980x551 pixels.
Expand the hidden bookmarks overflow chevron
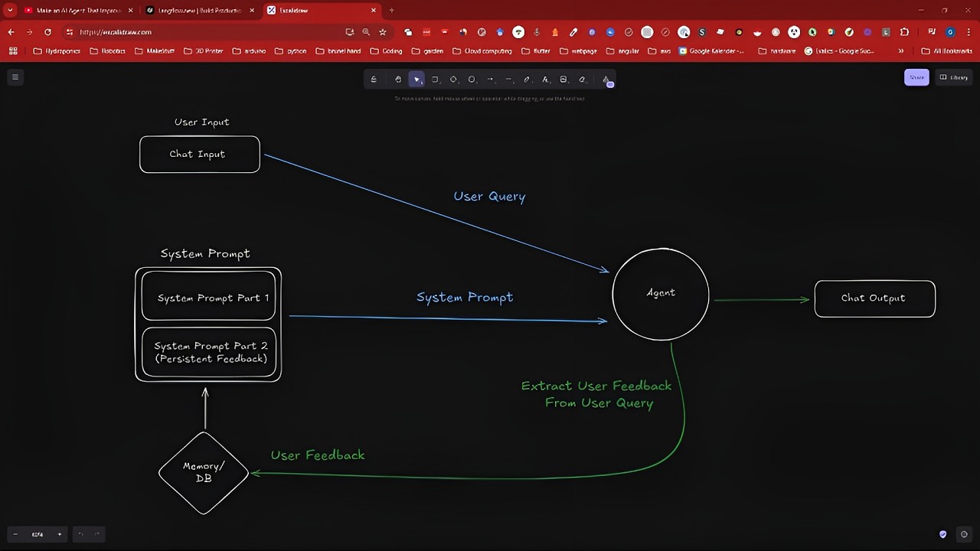point(900,51)
